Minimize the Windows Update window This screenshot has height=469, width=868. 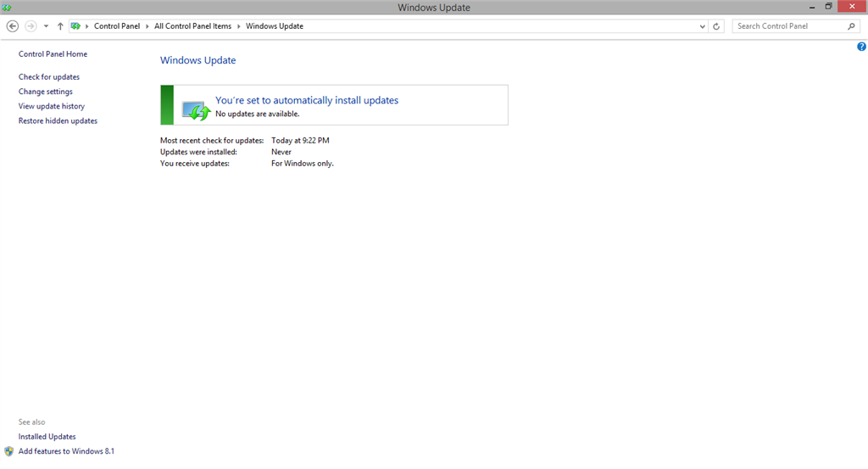(812, 7)
